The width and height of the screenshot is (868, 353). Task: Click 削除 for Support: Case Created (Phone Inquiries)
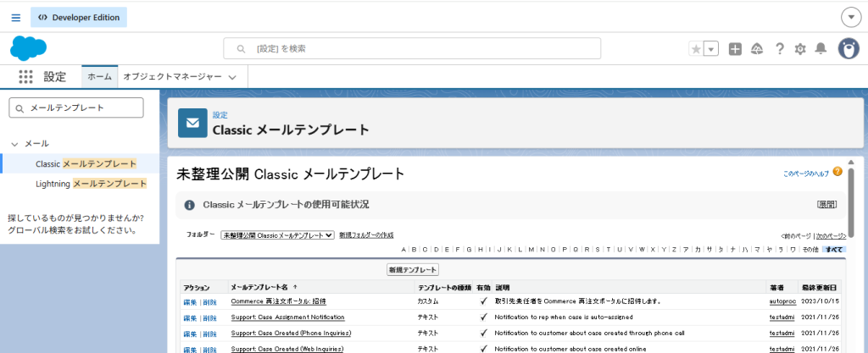(210, 334)
